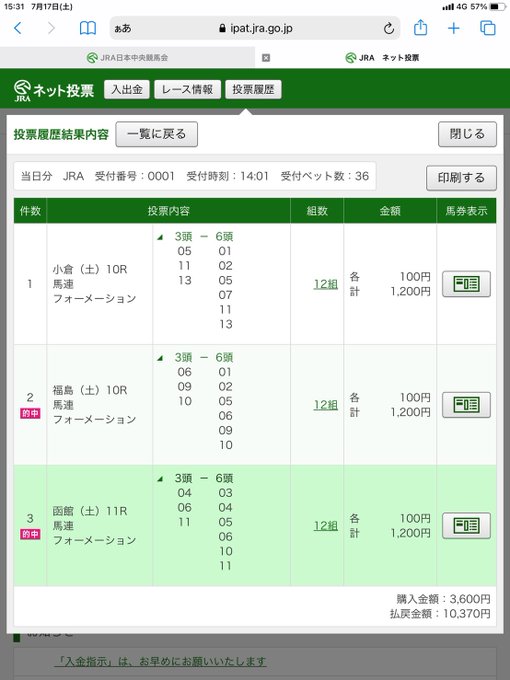Tap the ipat.jra.go.jp address field
The width and height of the screenshot is (510, 680).
(255, 29)
